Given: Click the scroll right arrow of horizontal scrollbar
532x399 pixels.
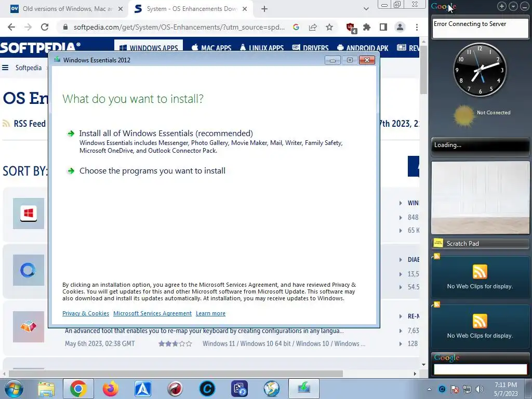Looking at the screenshot, I should tap(415, 374).
